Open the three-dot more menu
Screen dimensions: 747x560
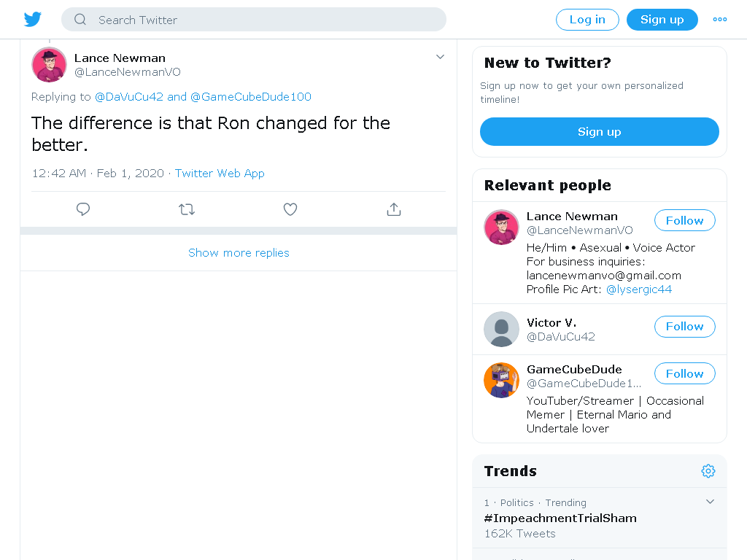coord(719,20)
